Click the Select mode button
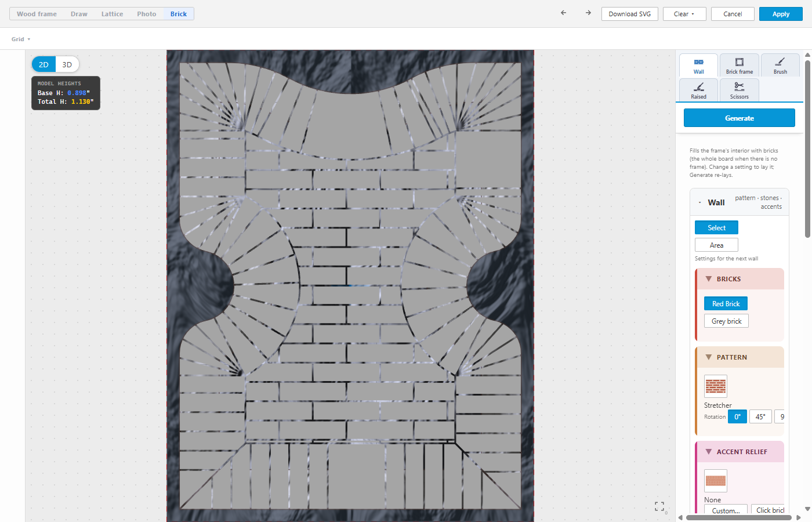This screenshot has width=812, height=522. tap(716, 227)
